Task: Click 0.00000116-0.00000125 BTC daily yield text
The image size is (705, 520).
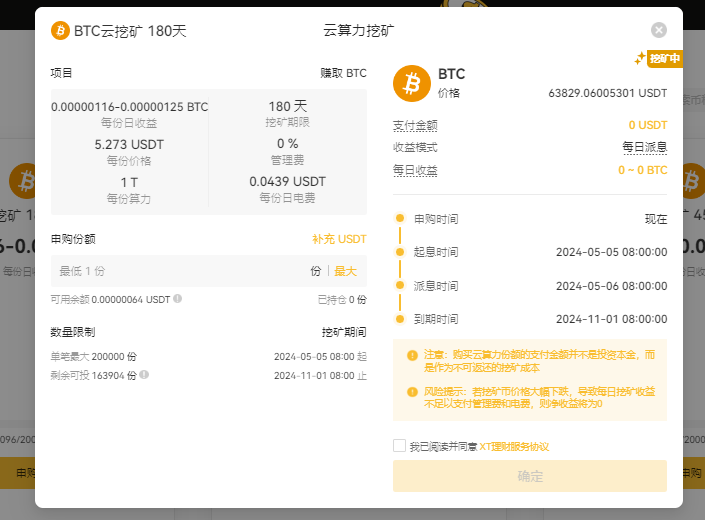Action: click(129, 107)
